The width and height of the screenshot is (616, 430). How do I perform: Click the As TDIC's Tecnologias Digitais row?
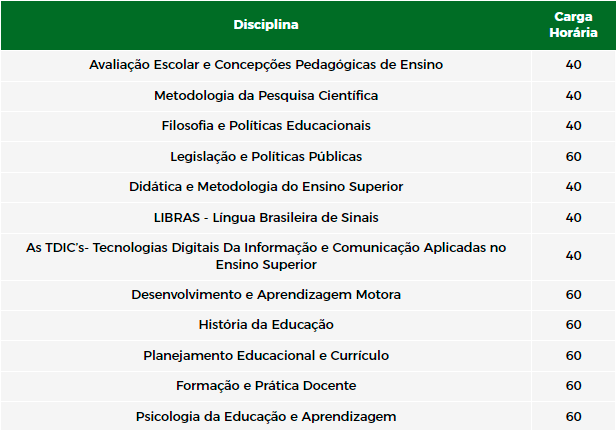(308, 257)
